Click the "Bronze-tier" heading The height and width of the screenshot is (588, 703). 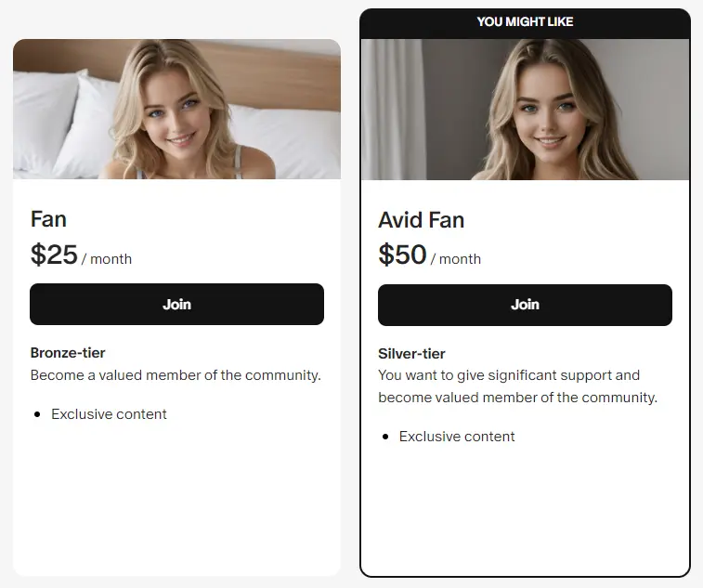(68, 353)
